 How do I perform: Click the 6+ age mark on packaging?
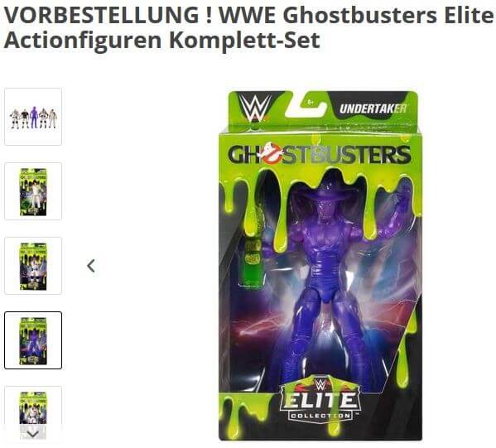[311, 102]
